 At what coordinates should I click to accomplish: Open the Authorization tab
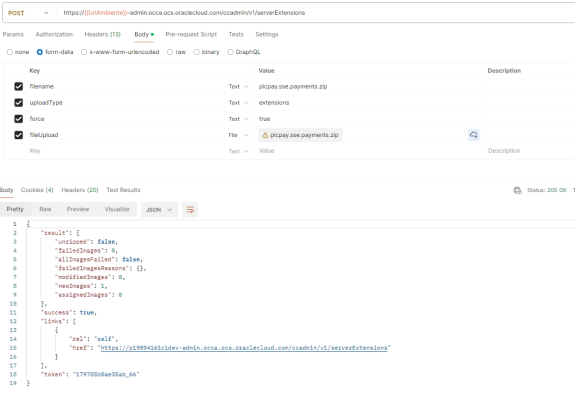(x=54, y=34)
